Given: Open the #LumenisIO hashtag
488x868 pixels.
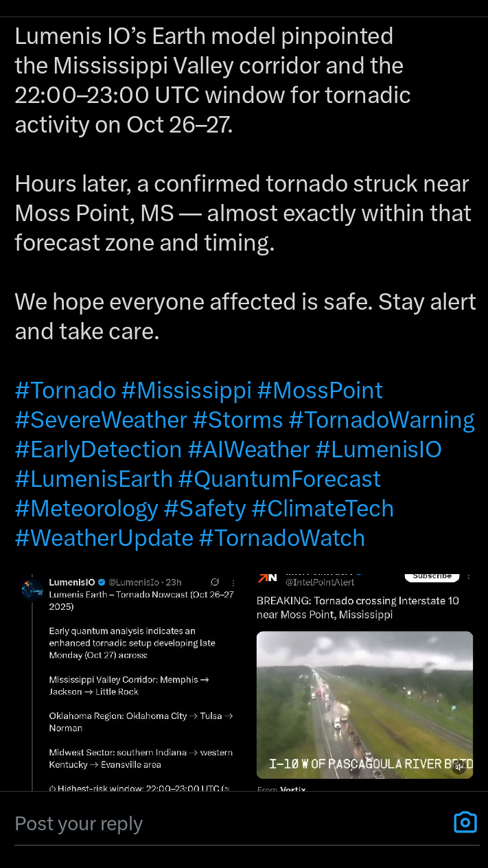Looking at the screenshot, I should pos(378,449).
